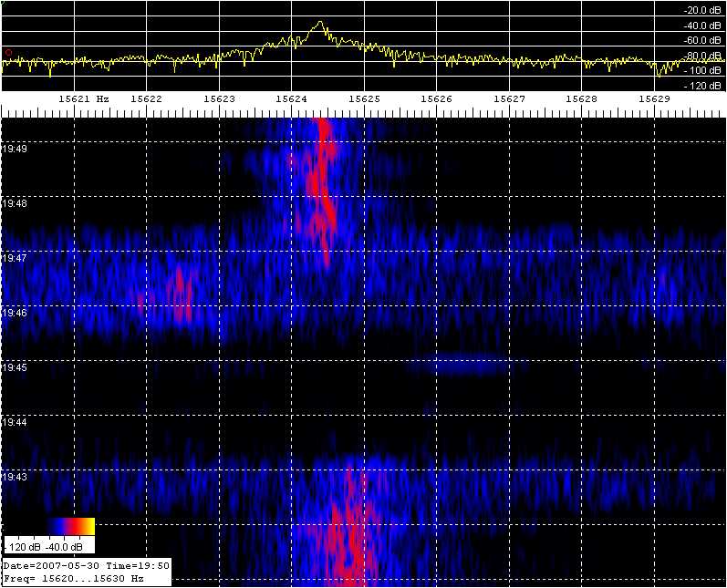Click the -40.0 dB color legend label

coord(64,547)
